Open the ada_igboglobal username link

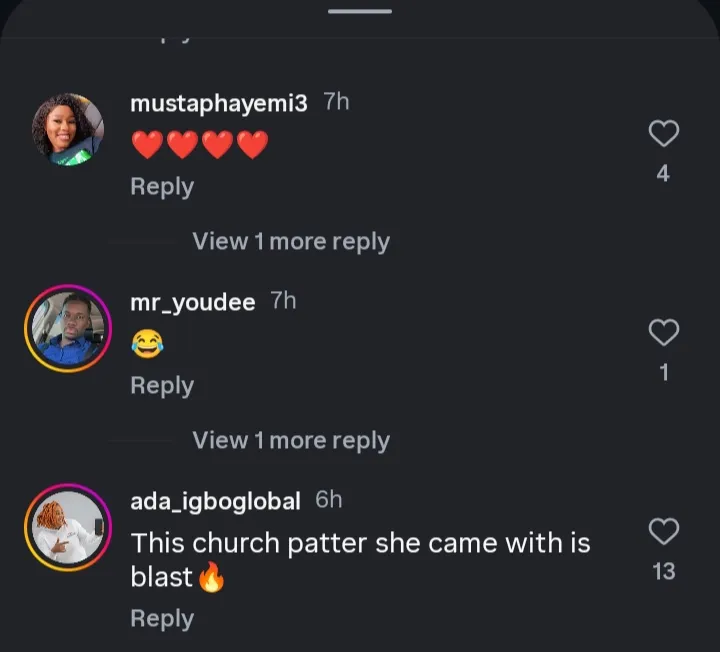pyautogui.click(x=215, y=501)
